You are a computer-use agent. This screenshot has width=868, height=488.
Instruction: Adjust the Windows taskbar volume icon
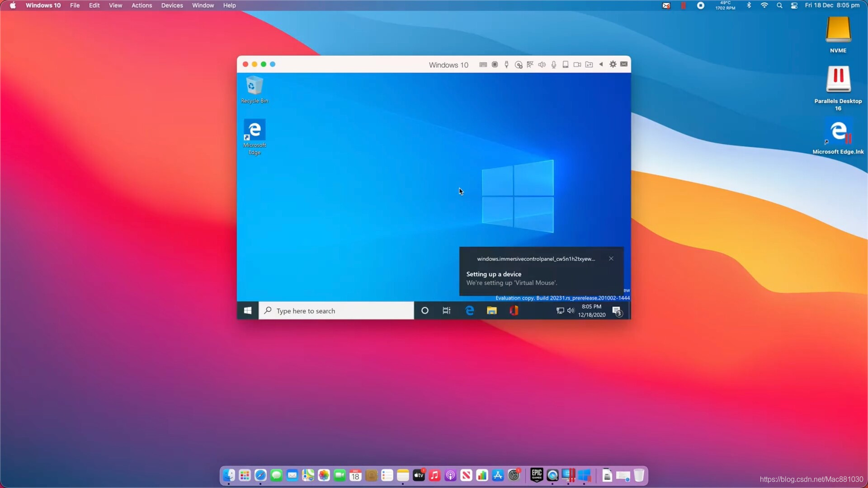tap(571, 310)
